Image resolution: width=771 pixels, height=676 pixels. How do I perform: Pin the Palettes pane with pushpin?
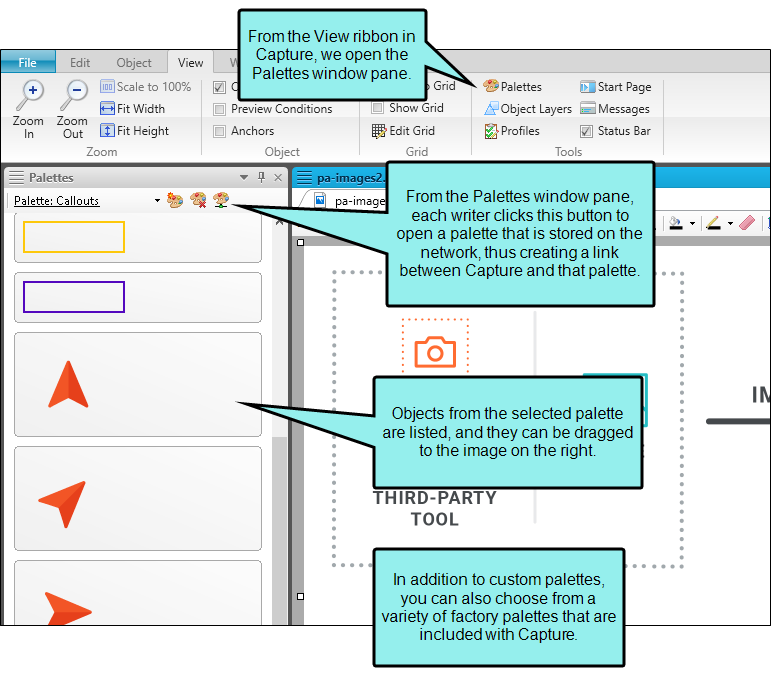click(262, 177)
